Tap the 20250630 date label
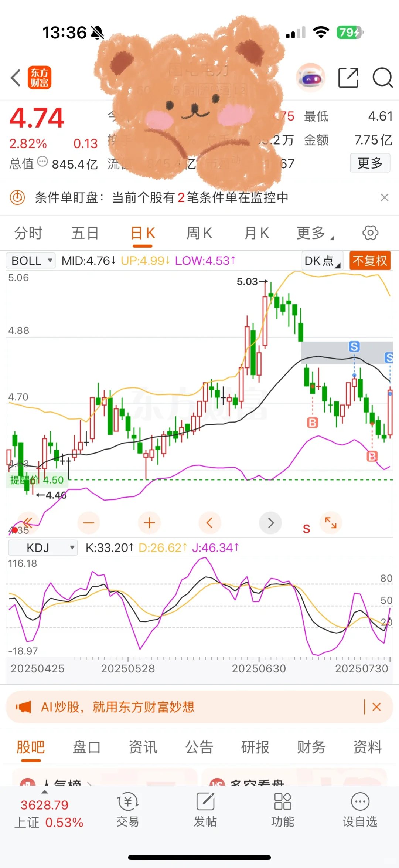 [259, 668]
